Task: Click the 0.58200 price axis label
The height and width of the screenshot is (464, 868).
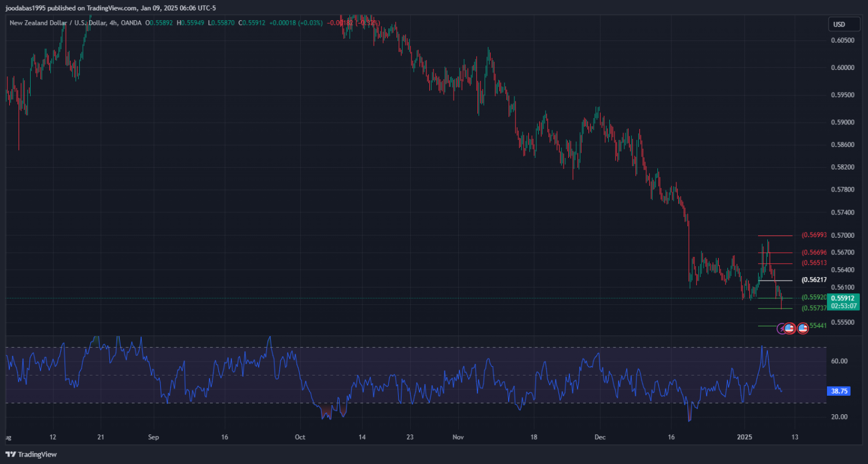Action: (x=842, y=167)
